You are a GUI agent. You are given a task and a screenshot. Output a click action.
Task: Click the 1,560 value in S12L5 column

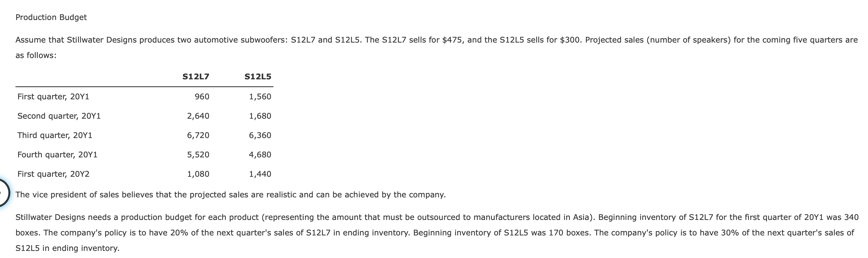click(260, 97)
